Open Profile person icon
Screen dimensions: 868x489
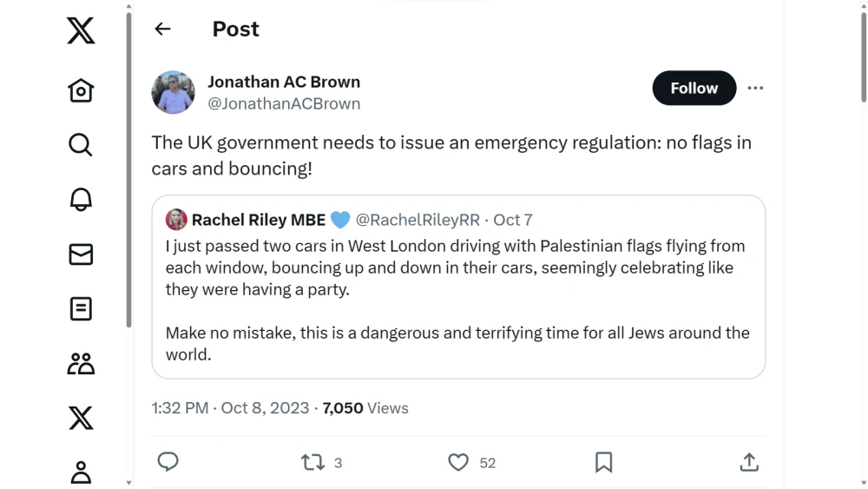81,472
